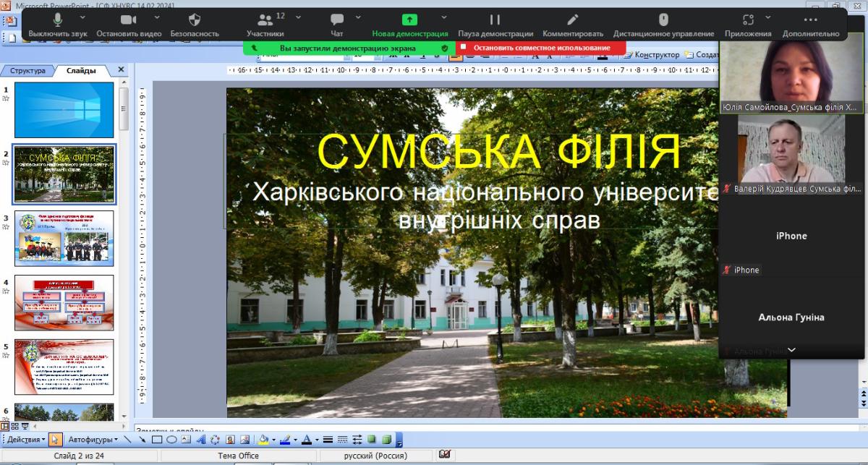Select the Слайды tab
Screen dimensions: 868x465
[80, 70]
